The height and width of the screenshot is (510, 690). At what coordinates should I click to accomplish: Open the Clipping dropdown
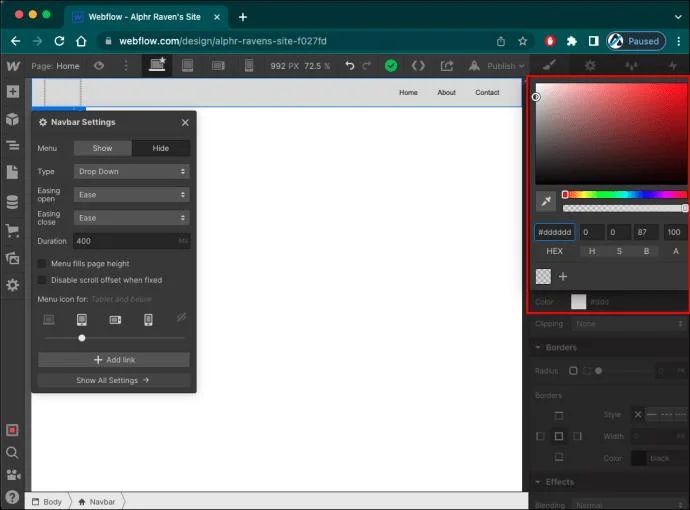coord(628,324)
